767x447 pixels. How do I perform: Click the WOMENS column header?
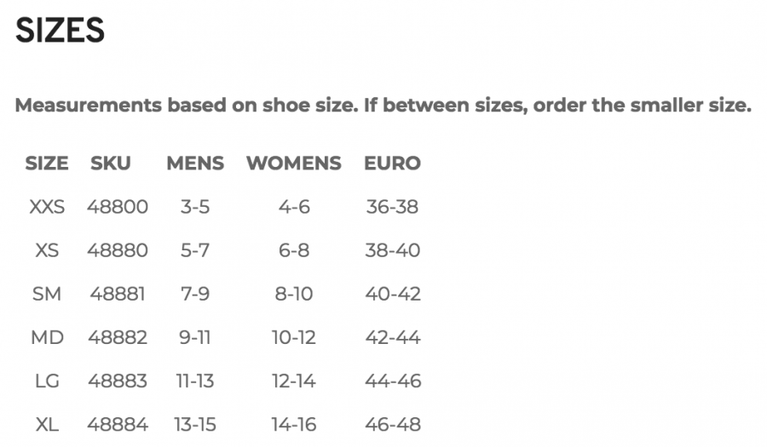[294, 163]
